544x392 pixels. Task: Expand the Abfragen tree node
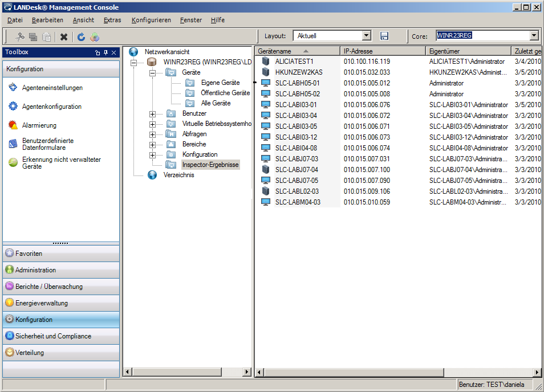[152, 134]
